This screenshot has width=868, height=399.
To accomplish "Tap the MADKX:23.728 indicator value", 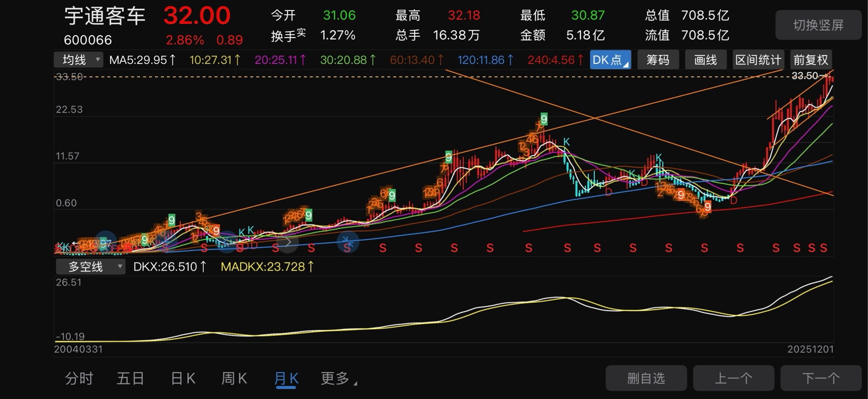I will [267, 267].
